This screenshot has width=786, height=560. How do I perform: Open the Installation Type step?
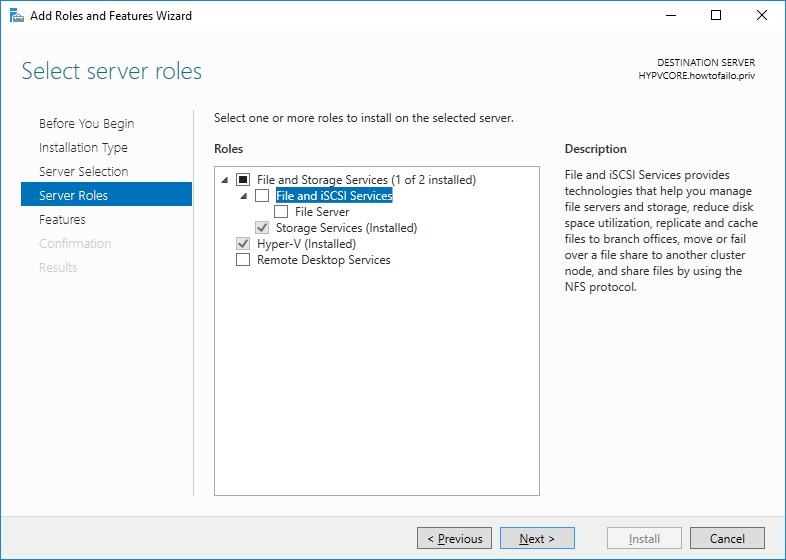(x=83, y=148)
